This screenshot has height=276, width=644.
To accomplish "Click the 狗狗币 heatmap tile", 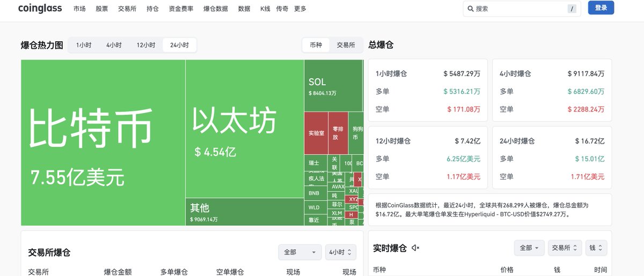I will coord(355,133).
